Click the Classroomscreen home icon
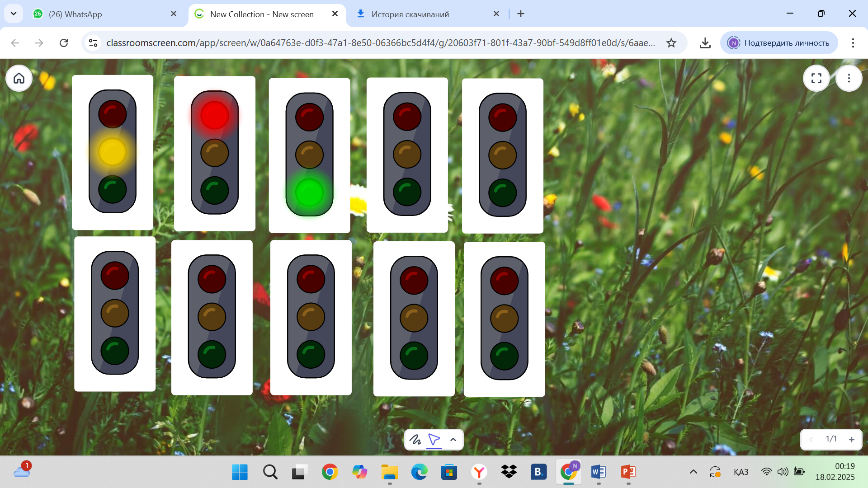 point(19,78)
